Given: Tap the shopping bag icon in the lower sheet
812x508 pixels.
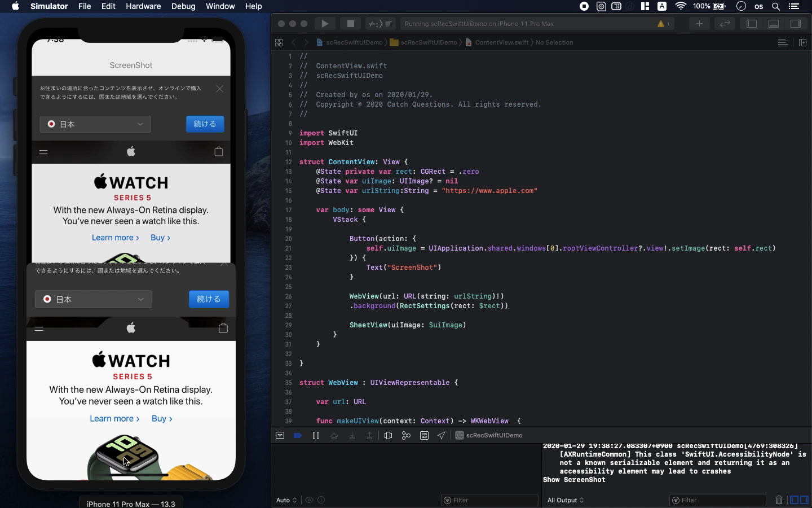Looking at the screenshot, I should click(223, 328).
